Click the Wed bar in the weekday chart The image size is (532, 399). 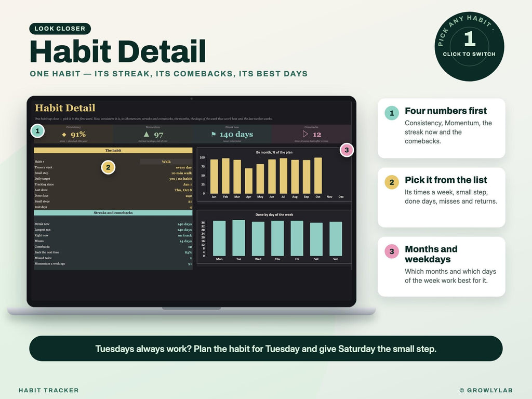pos(258,238)
